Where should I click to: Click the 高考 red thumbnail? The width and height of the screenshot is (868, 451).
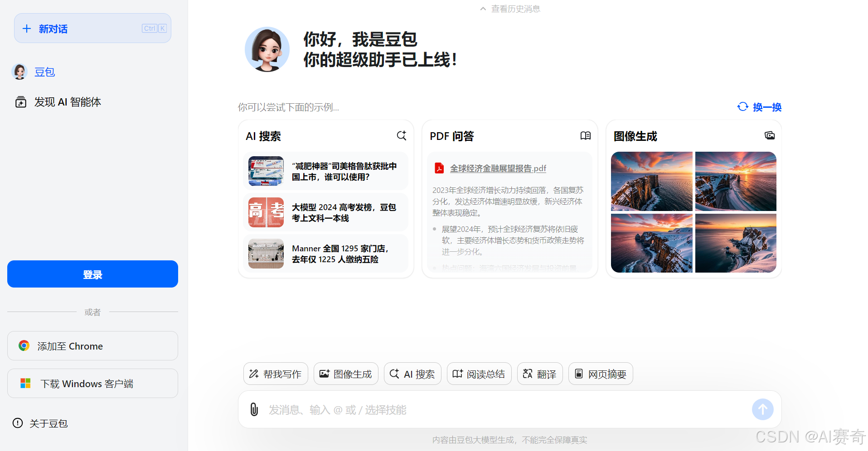[x=266, y=212]
